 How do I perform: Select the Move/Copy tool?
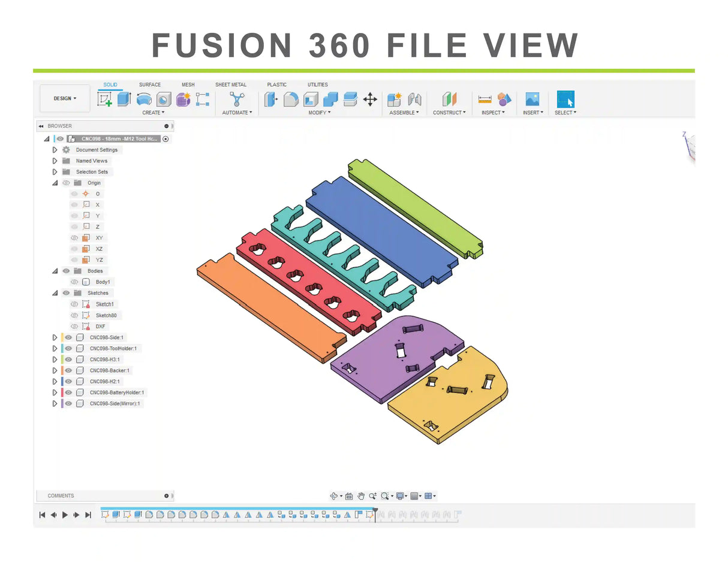click(370, 99)
